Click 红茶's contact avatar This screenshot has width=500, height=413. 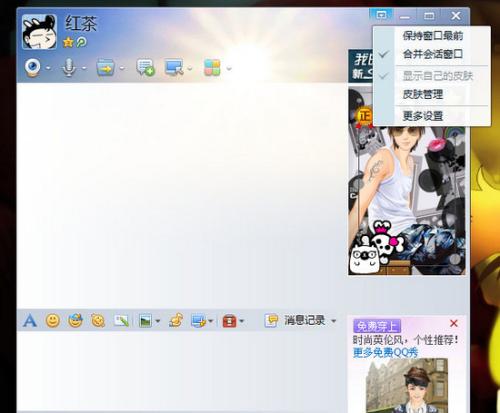(39, 32)
